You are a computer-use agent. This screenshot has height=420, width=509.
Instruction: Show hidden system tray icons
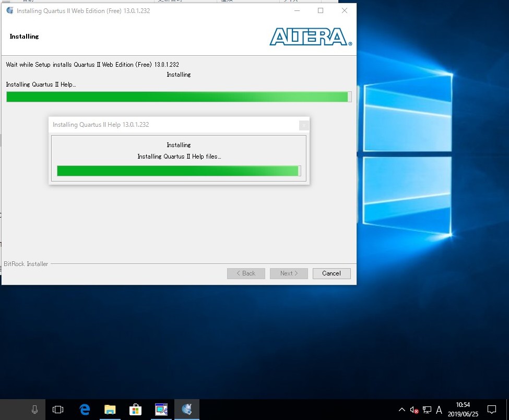pos(401,410)
